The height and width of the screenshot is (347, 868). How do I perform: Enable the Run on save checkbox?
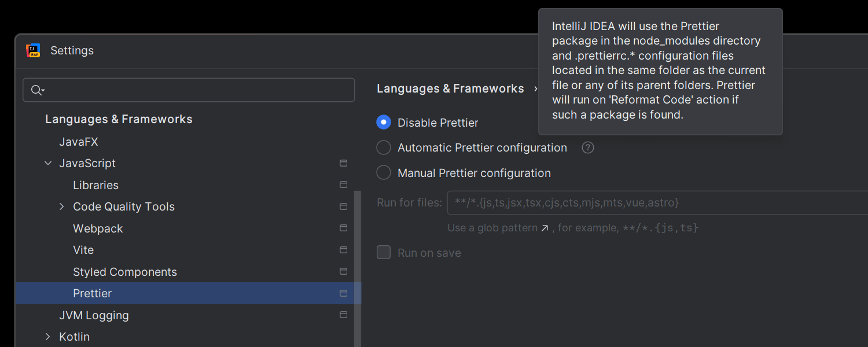pyautogui.click(x=384, y=253)
